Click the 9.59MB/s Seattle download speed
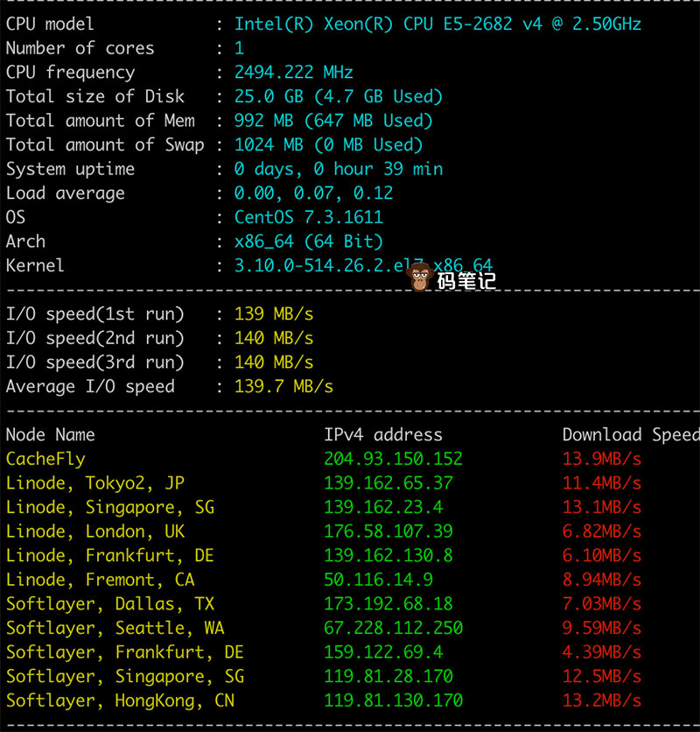 tap(602, 628)
